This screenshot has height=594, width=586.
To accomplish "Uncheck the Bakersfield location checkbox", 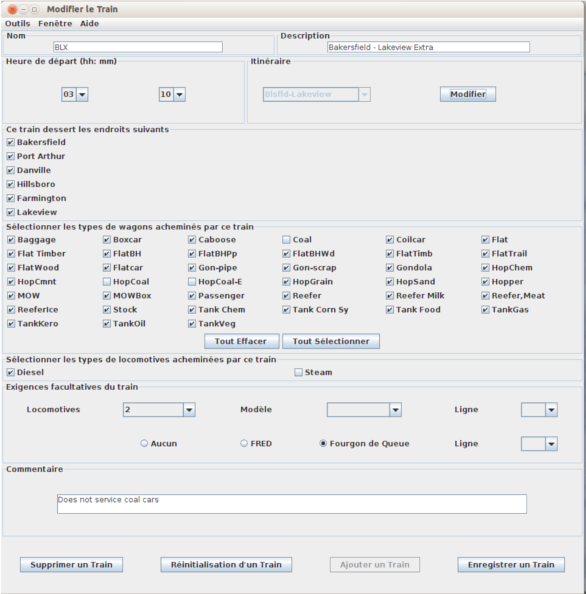I will click(x=11, y=142).
